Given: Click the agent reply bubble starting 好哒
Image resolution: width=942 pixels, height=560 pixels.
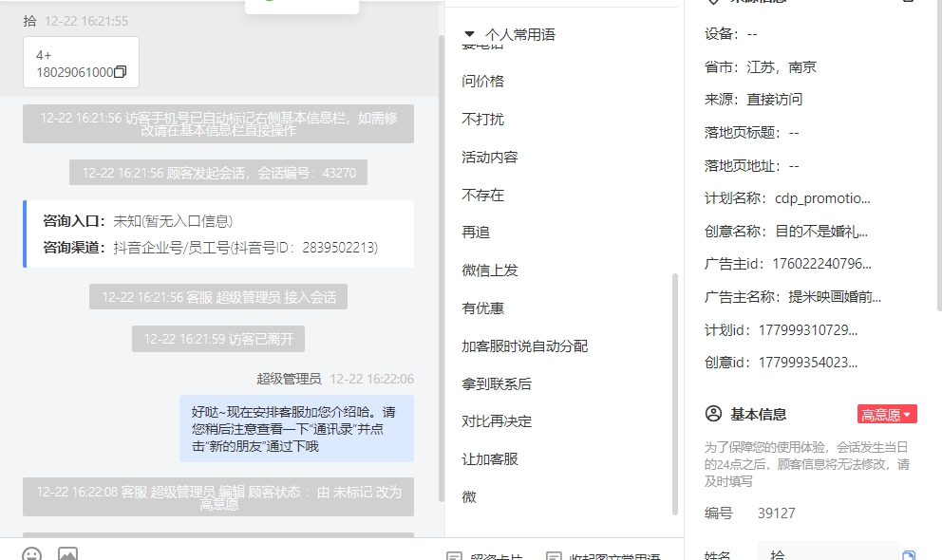Looking at the screenshot, I should click(x=297, y=429).
